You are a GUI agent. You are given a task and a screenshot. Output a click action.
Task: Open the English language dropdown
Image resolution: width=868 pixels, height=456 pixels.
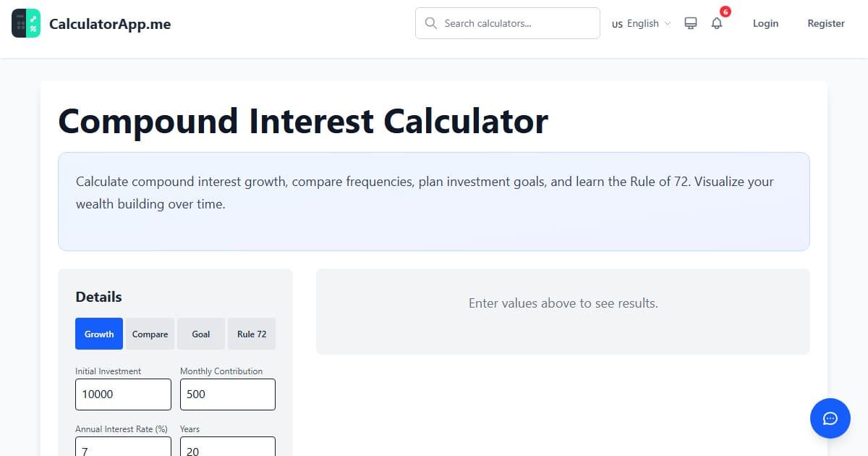(x=644, y=23)
